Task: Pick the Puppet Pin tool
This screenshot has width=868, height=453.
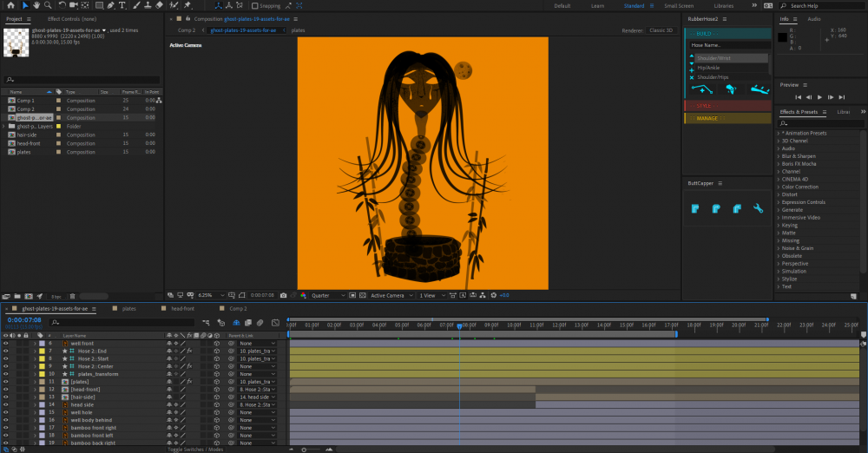Action: pos(187,5)
